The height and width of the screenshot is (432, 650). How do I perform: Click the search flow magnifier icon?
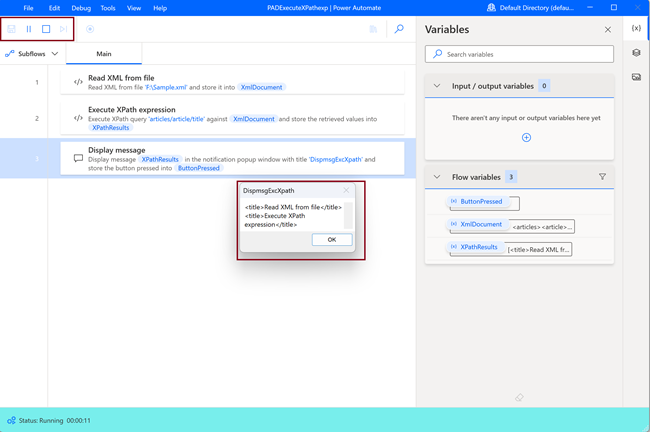[399, 29]
